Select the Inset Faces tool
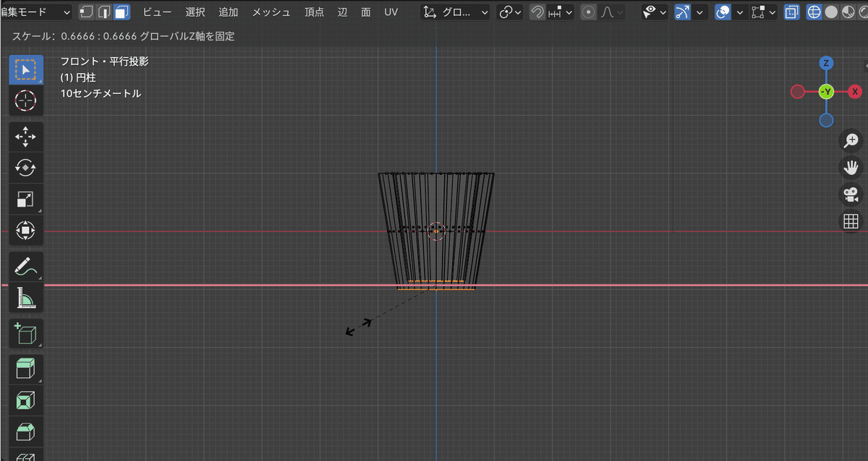Screen dimensions: 868x461 (25, 400)
